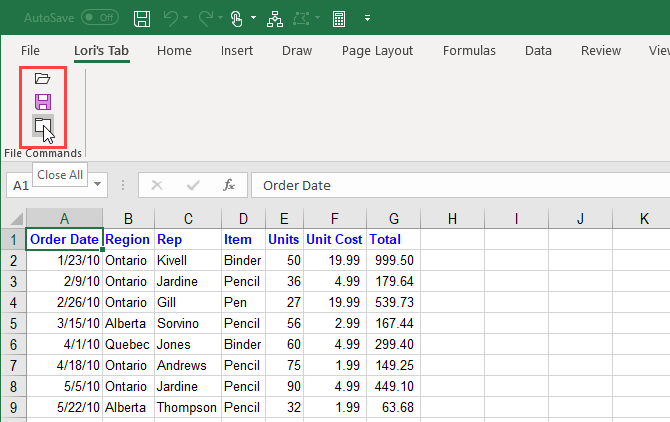This screenshot has height=422, width=670.
Task: Click the Close All icon
Action: click(42, 126)
